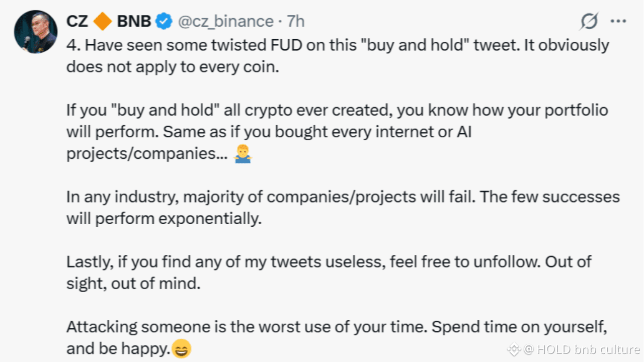The height and width of the screenshot is (362, 644).
Task: Open the three-dot more options menu
Action: pos(618,21)
